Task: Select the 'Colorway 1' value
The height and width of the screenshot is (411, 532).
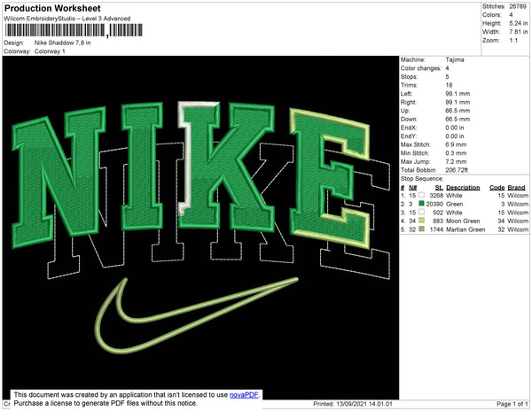Action: pyautogui.click(x=50, y=51)
